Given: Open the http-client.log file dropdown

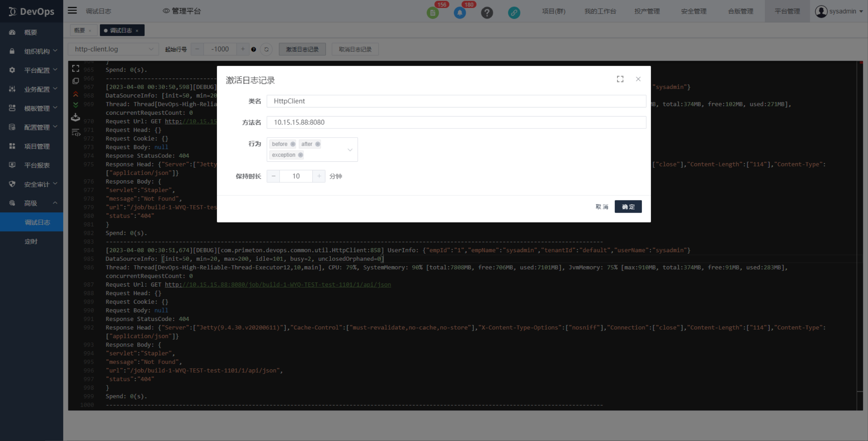Looking at the screenshot, I should point(114,49).
